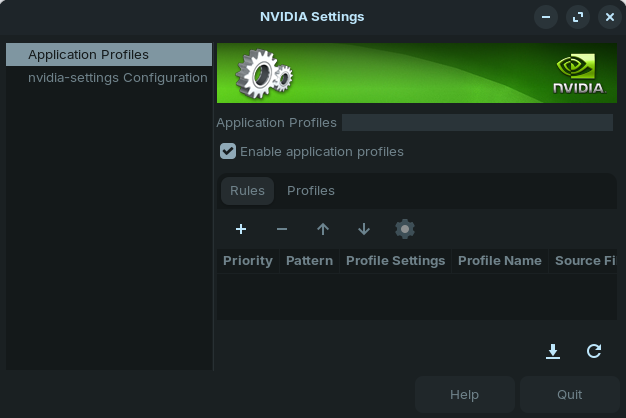Toggle Enable application profiles checkbox
The width and height of the screenshot is (626, 418).
(228, 151)
